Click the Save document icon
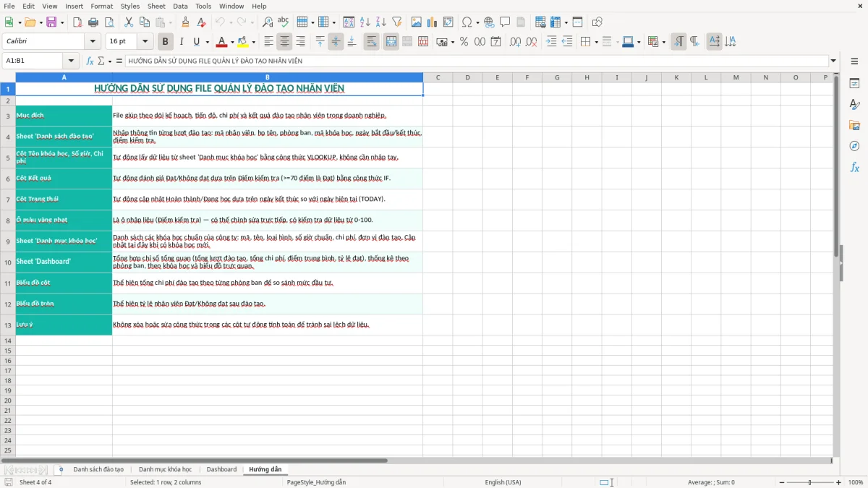 (x=51, y=22)
